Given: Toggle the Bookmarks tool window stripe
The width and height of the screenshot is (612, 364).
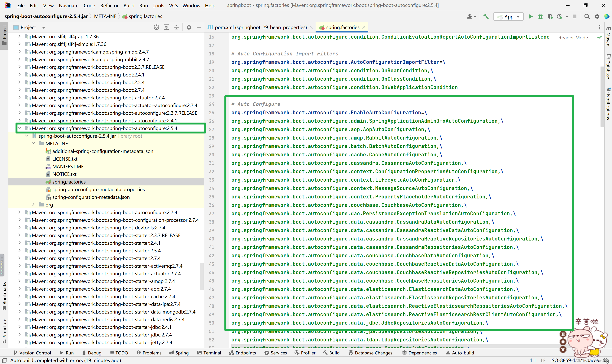Looking at the screenshot, I should point(4,296).
